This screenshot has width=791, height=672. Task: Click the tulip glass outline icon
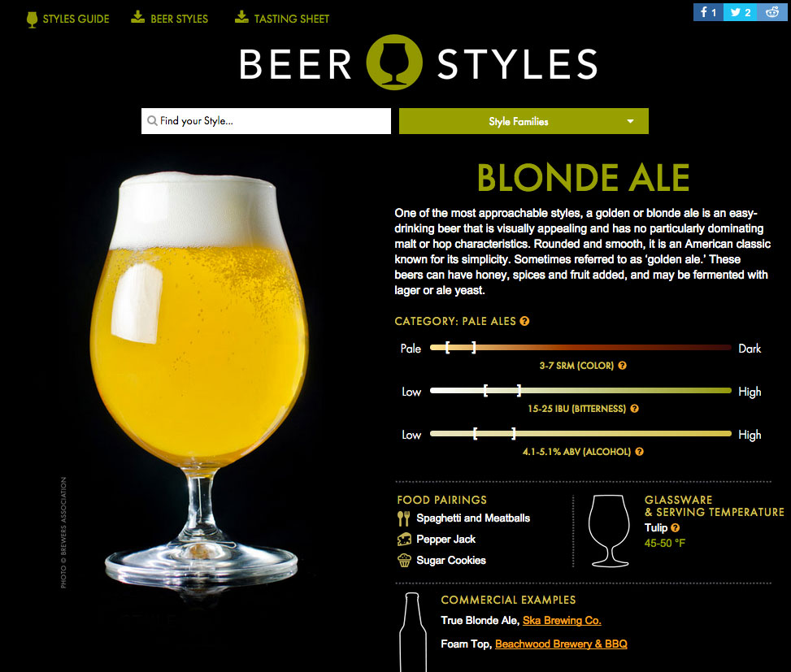(x=610, y=531)
